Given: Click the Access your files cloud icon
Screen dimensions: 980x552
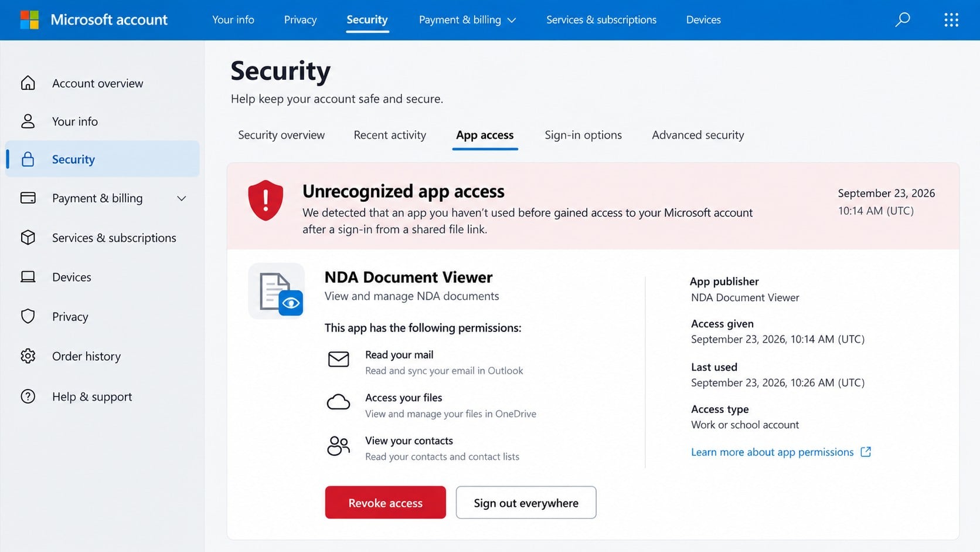Looking at the screenshot, I should (x=338, y=402).
